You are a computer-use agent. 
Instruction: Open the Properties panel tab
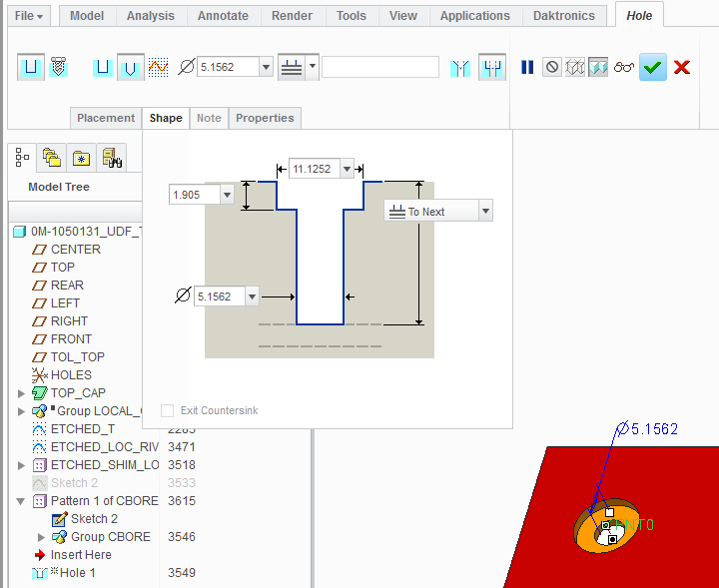[265, 118]
